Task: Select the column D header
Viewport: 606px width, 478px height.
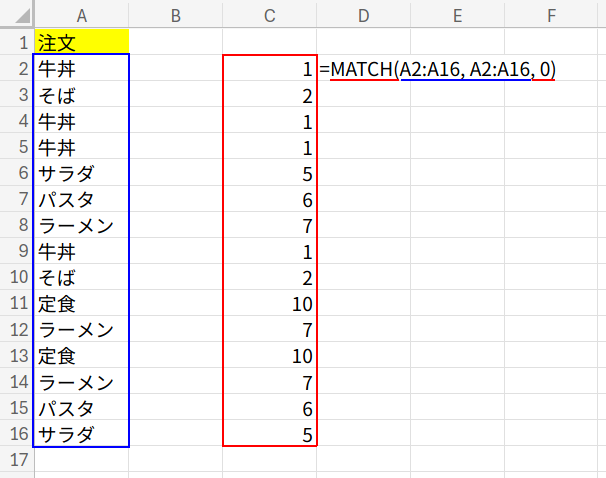Action: point(363,15)
